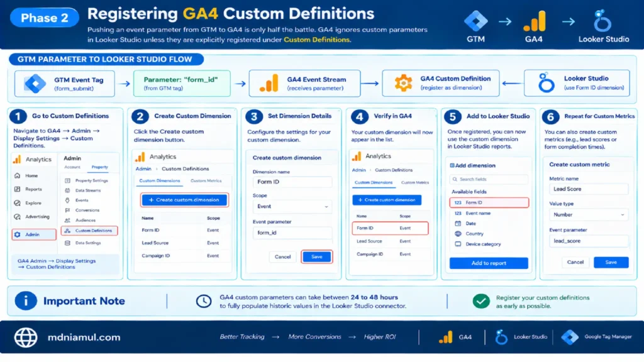Click the Admin breadcrumb link in step 4
644x362 pixels.
coord(358,170)
